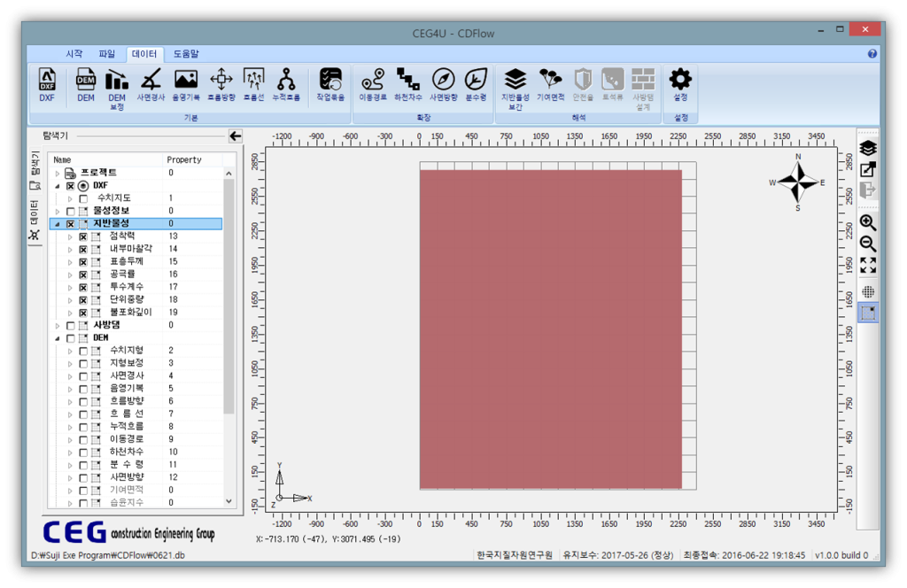Open the 파일 tab
This screenshot has width=907, height=588.
click(107, 53)
